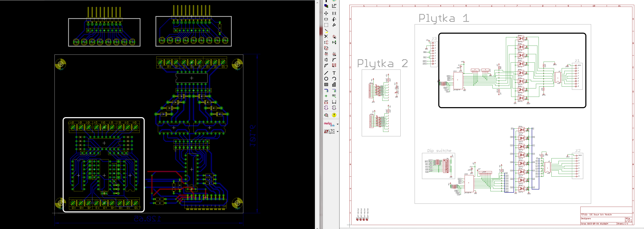Click the DesignLink button
644x229 pixels.
click(x=329, y=124)
